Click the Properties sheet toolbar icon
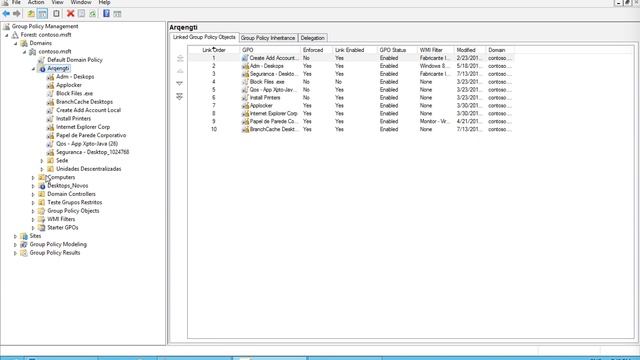Screen dimensions: 640x360 click(x=81, y=13)
